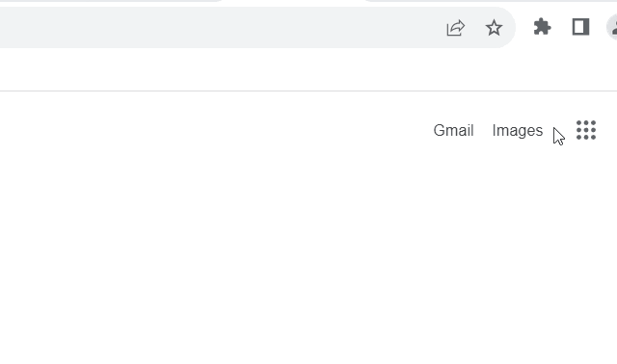Expand the extensions dropdown list
Viewport: 617px width, 364px height.
point(542,27)
